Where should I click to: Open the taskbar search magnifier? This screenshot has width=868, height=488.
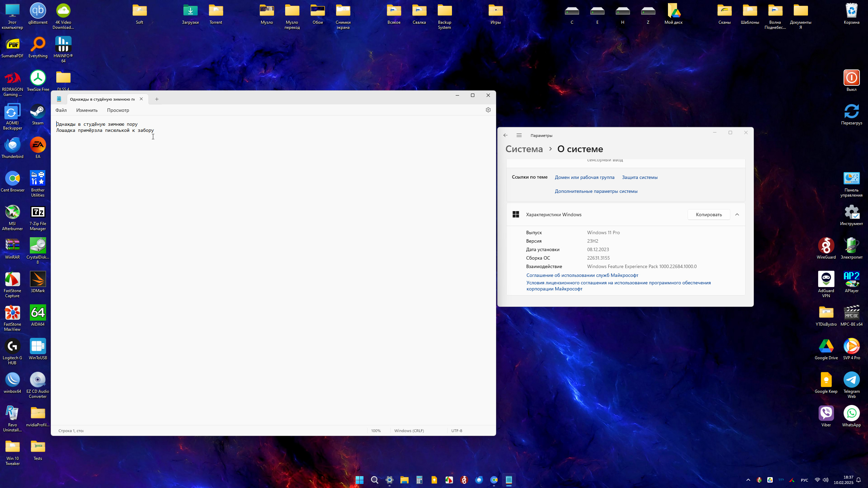coord(374,480)
